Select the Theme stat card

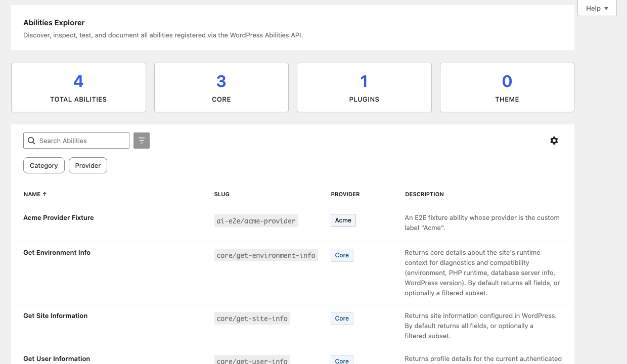point(507,87)
